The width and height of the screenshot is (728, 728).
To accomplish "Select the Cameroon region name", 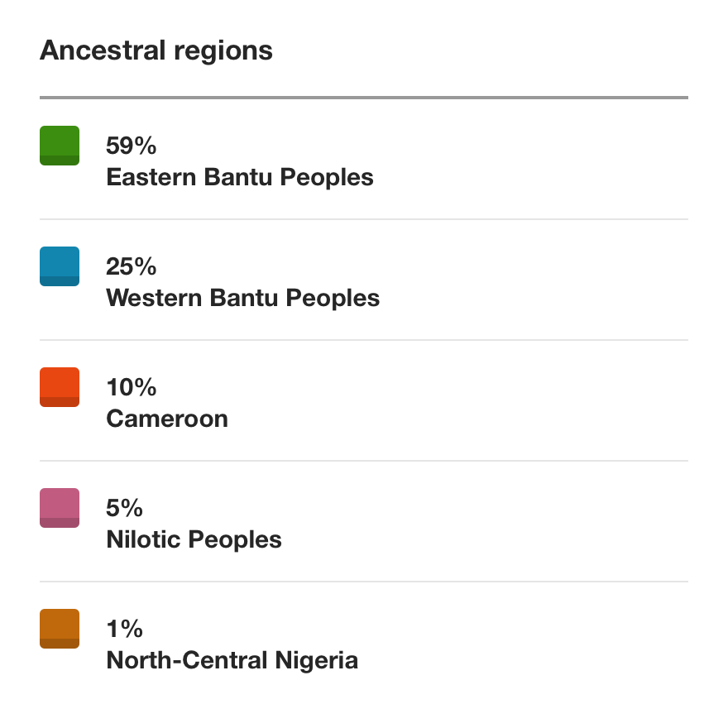I will pos(167,419).
